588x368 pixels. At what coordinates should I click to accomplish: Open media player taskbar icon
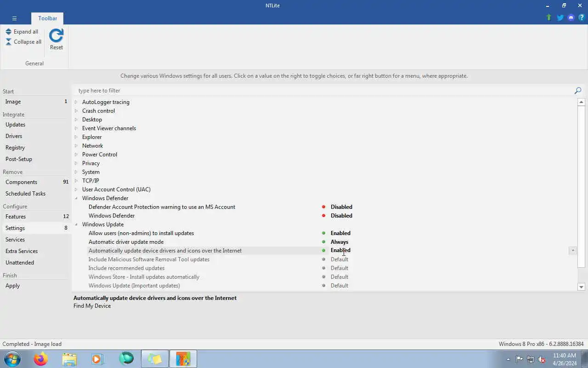pyautogui.click(x=97, y=359)
